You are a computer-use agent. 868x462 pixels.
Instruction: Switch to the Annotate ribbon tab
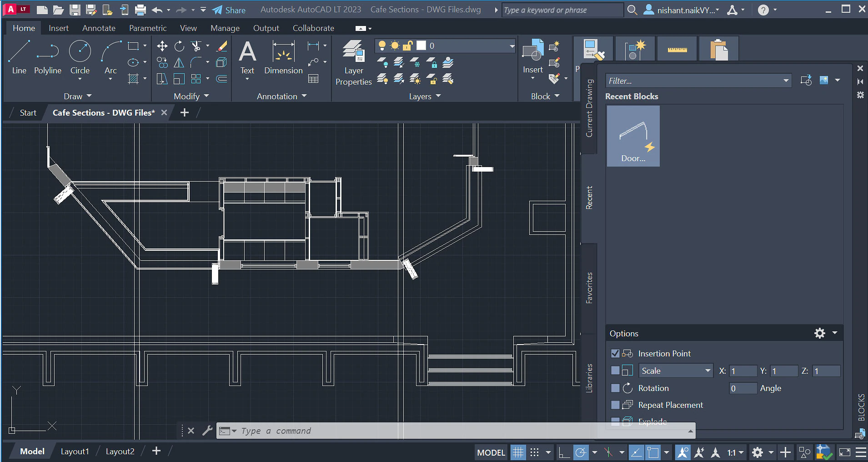pos(98,28)
